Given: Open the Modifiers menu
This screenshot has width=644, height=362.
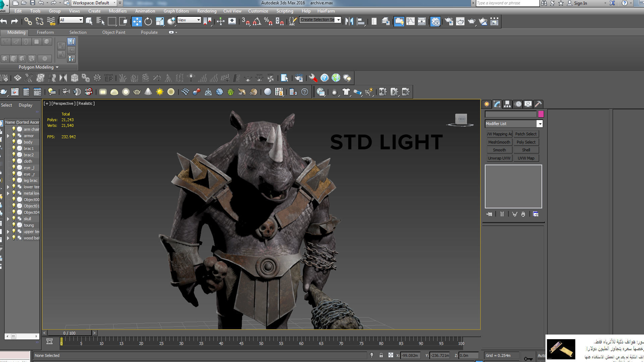Looking at the screenshot, I should tap(118, 11).
